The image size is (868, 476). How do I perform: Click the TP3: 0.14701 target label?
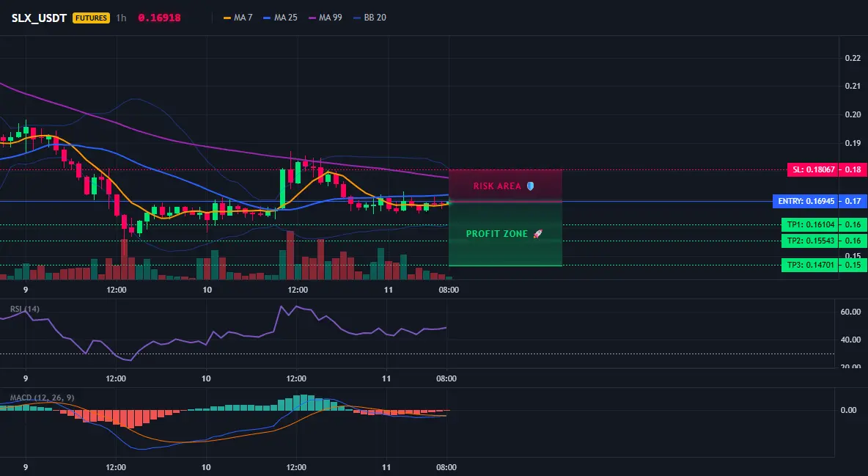point(810,265)
